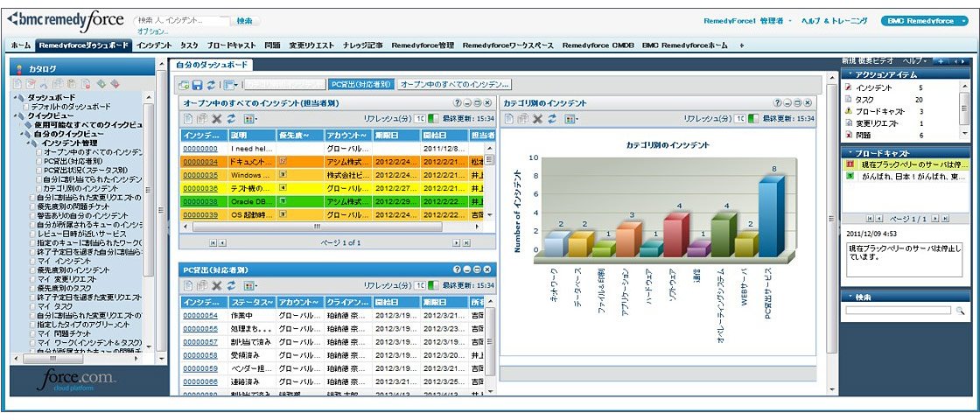Go to first page in オープン中 incidents pager

(x=213, y=241)
